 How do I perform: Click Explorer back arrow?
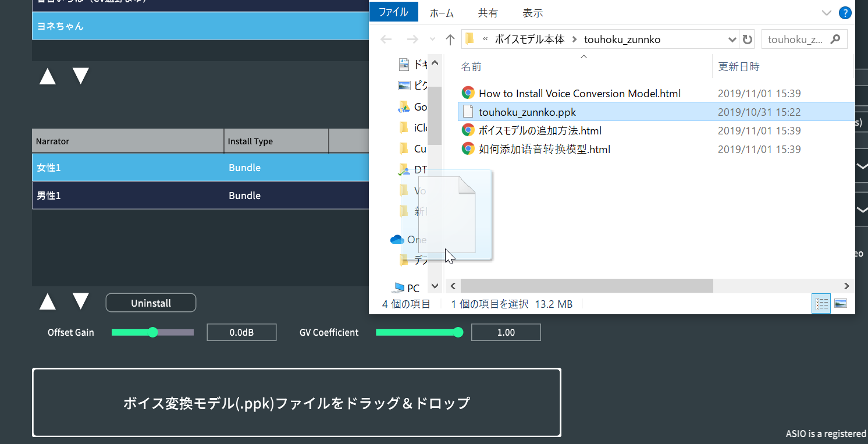pos(386,40)
